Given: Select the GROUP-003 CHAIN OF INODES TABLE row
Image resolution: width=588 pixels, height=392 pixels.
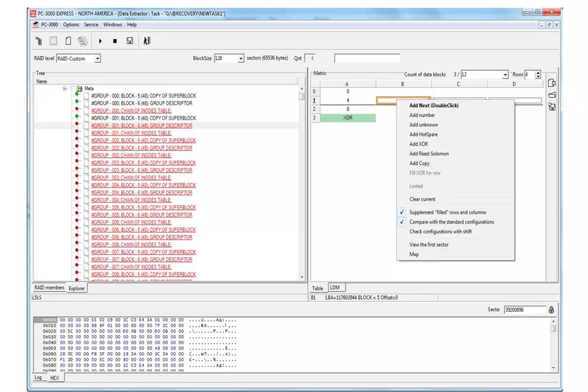Looking at the screenshot, I should (x=131, y=178).
